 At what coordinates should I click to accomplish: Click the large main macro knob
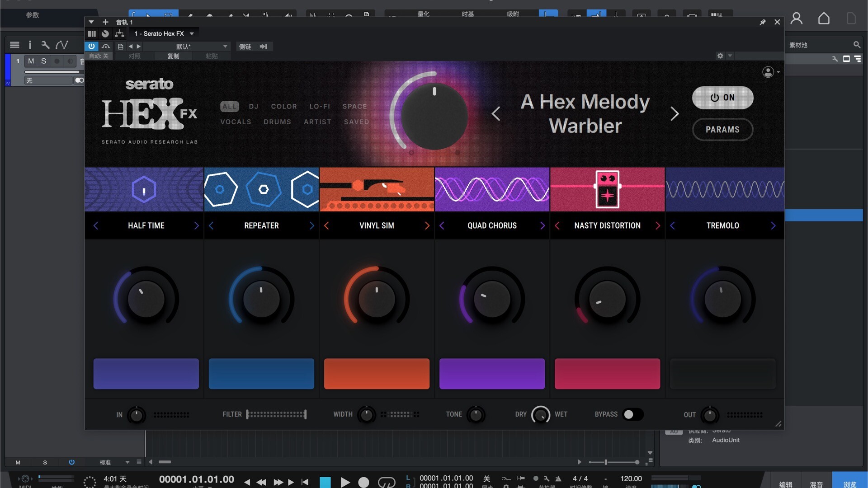point(434,116)
